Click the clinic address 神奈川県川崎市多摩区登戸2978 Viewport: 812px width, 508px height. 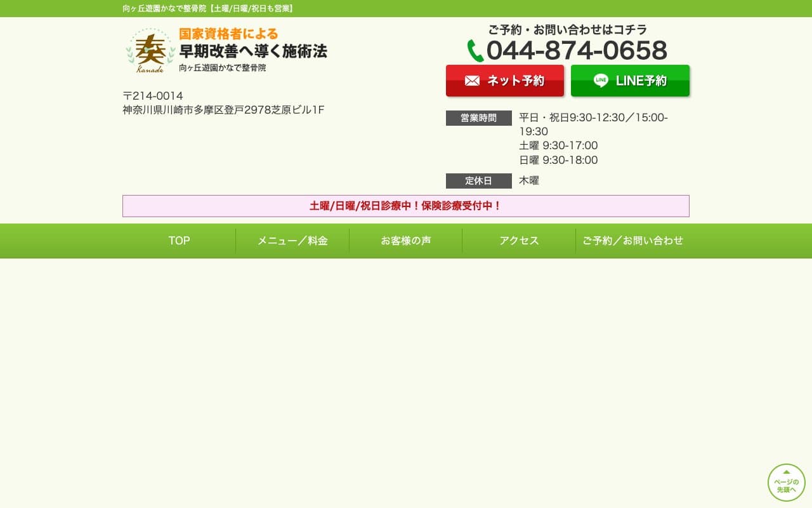pyautogui.click(x=223, y=110)
